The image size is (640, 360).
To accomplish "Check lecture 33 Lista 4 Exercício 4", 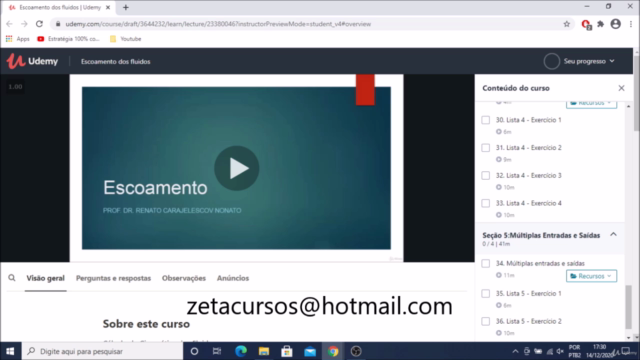I will click(485, 203).
